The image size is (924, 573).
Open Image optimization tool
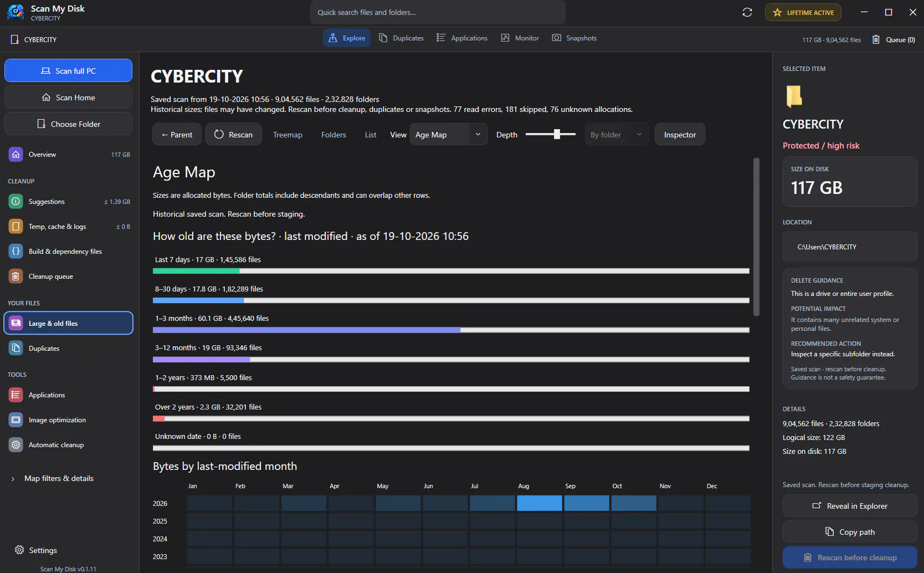pyautogui.click(x=69, y=420)
